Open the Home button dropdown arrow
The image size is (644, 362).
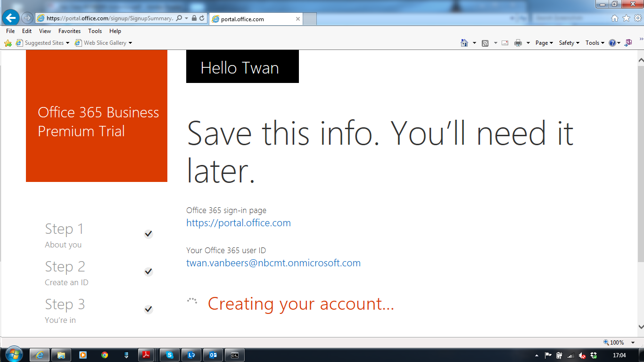(474, 43)
